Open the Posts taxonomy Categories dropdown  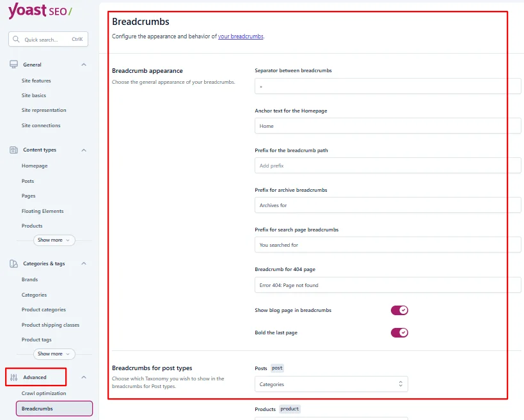[x=331, y=384]
